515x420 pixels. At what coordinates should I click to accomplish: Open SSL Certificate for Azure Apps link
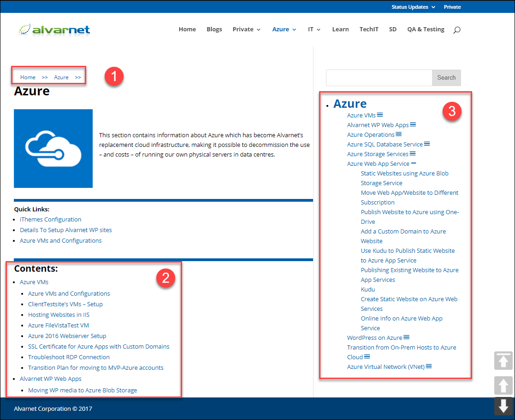(x=99, y=346)
